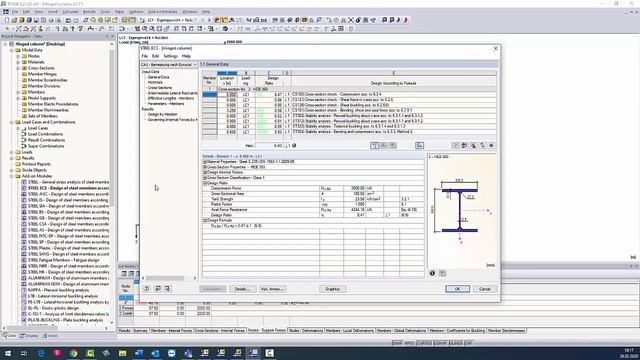Switch to Results - Summary tab
Viewport: 640px width, 360px height.
point(133,331)
